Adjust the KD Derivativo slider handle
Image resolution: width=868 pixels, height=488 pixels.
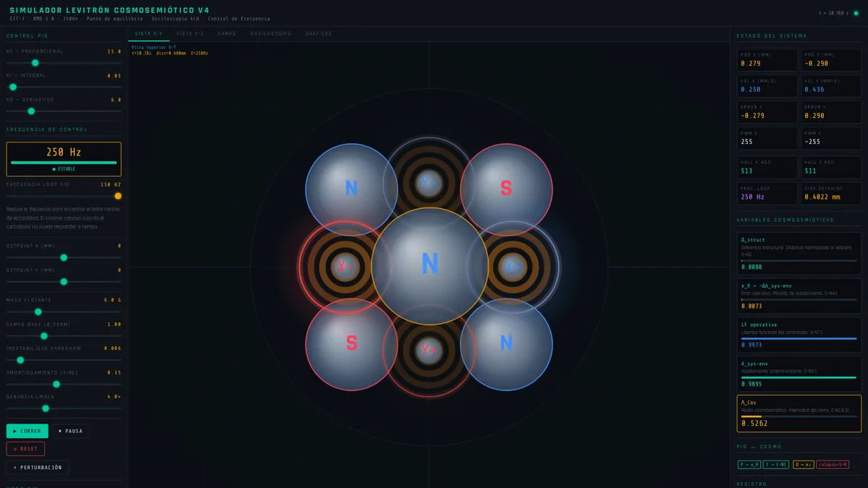coord(31,111)
